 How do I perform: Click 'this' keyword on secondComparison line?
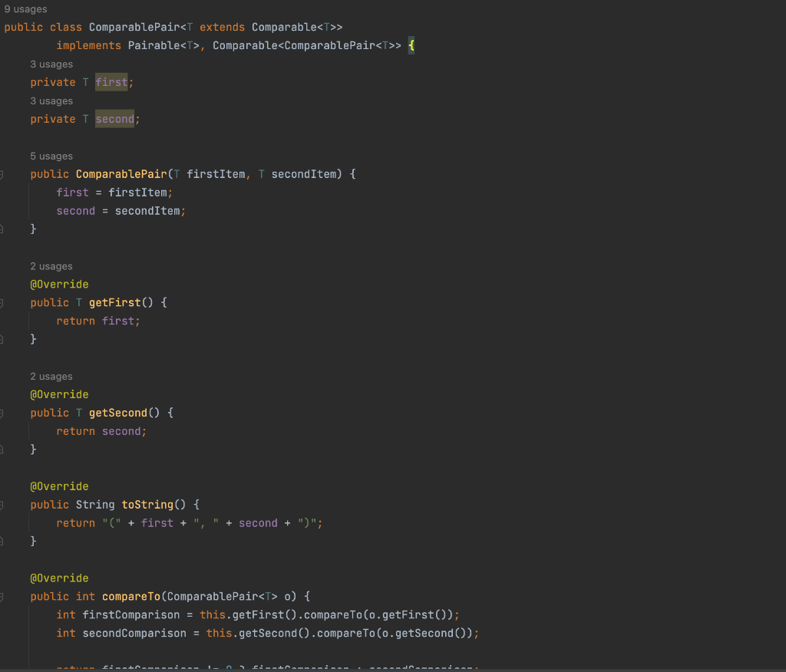(219, 634)
